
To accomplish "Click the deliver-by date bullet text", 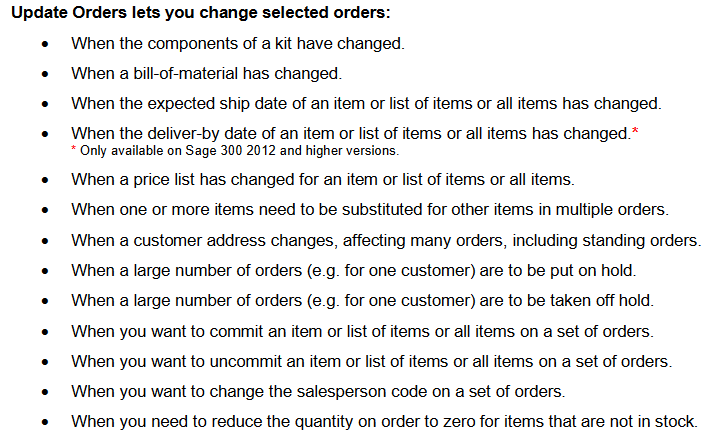I will (x=351, y=134).
